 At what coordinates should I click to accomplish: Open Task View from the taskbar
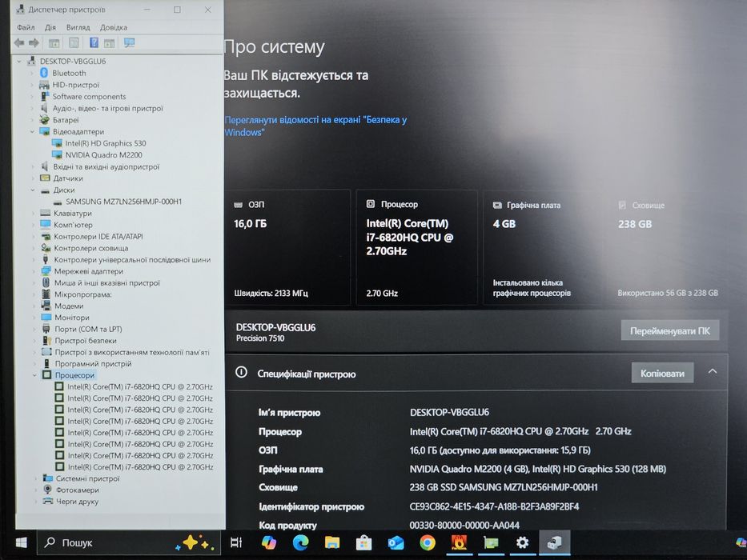236,542
